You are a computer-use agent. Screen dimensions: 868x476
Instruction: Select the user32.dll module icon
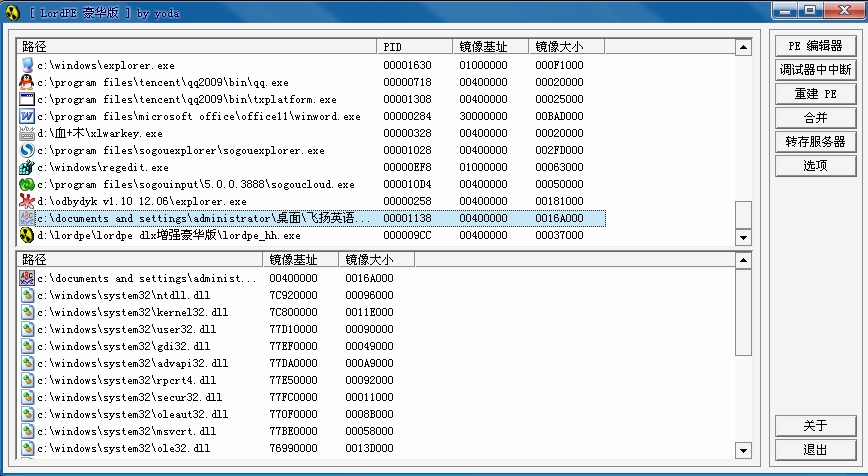click(x=28, y=329)
